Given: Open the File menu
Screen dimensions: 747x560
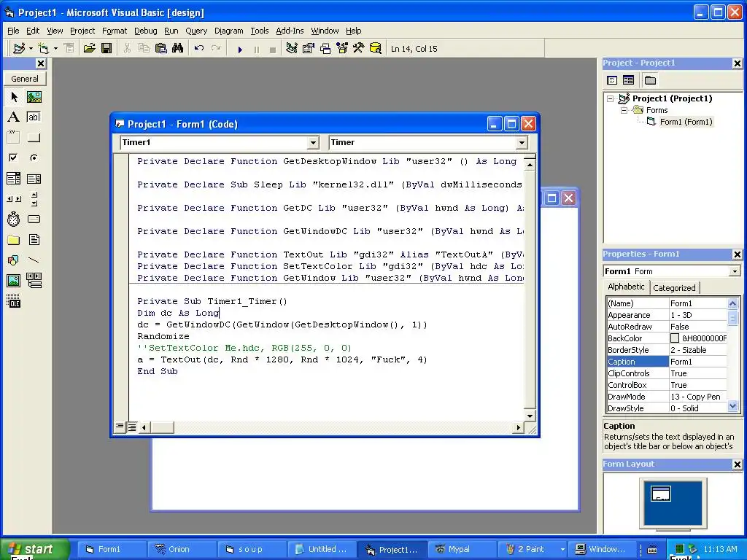Looking at the screenshot, I should click(x=13, y=31).
